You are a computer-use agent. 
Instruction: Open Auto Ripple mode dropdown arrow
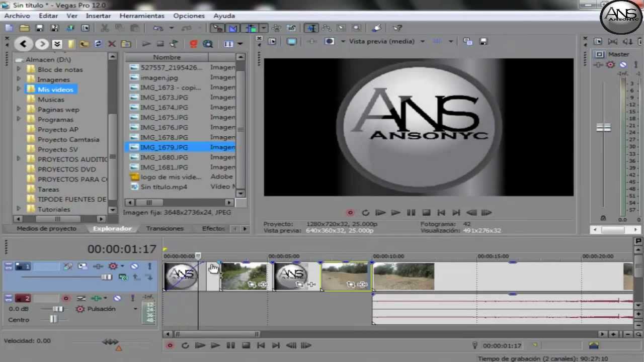(264, 29)
